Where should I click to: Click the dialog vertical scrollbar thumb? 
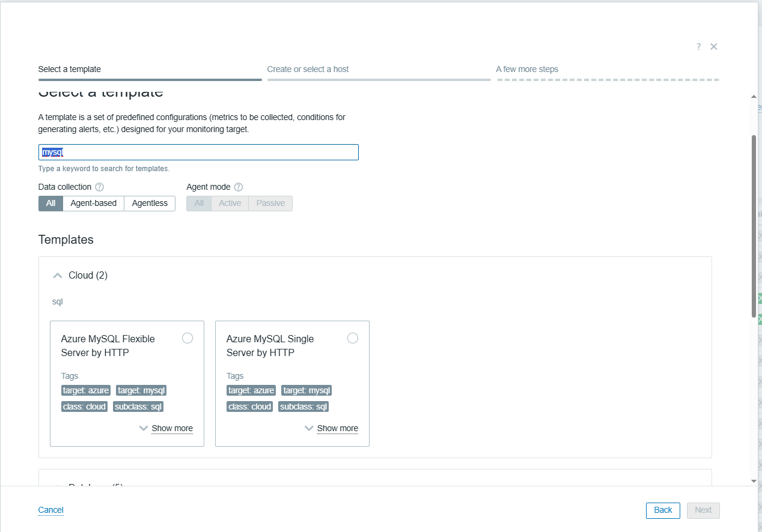coord(754,226)
